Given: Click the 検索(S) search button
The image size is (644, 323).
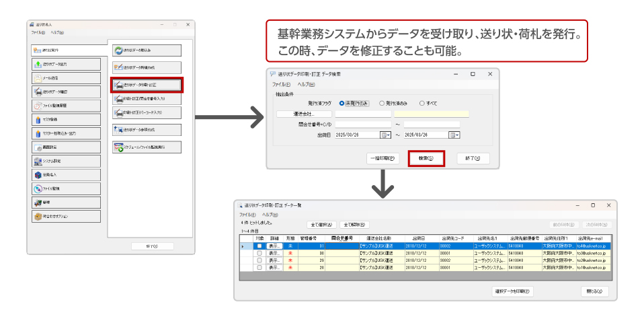Looking at the screenshot, I should tap(426, 159).
